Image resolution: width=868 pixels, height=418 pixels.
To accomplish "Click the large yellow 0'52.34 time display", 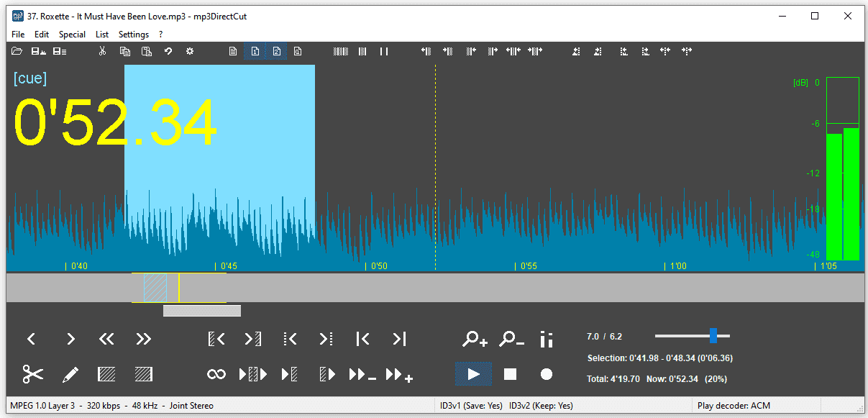I will tap(115, 122).
